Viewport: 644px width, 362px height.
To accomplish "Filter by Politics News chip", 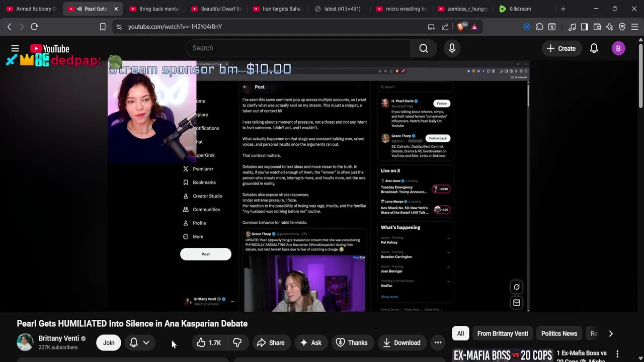I will [x=559, y=333].
